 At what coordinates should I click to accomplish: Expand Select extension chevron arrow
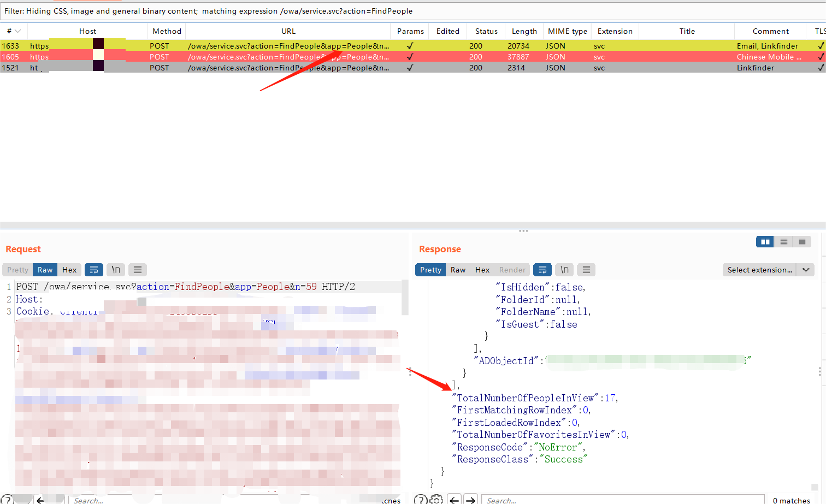tap(806, 270)
